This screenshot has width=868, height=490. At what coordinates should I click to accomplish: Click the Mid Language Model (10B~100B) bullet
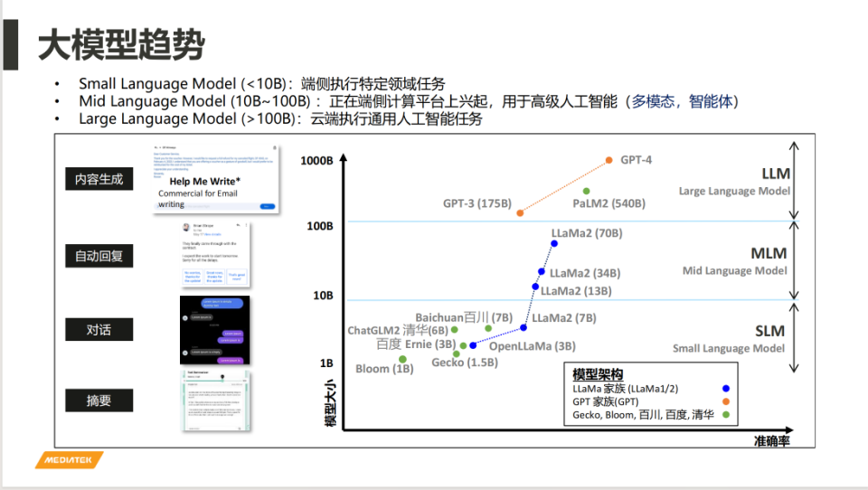point(409,101)
